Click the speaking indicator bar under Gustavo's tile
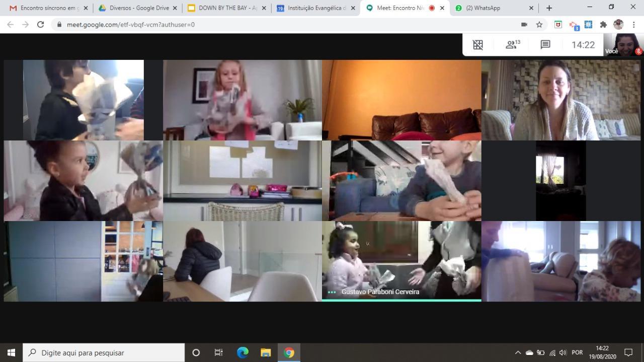 tap(401, 299)
